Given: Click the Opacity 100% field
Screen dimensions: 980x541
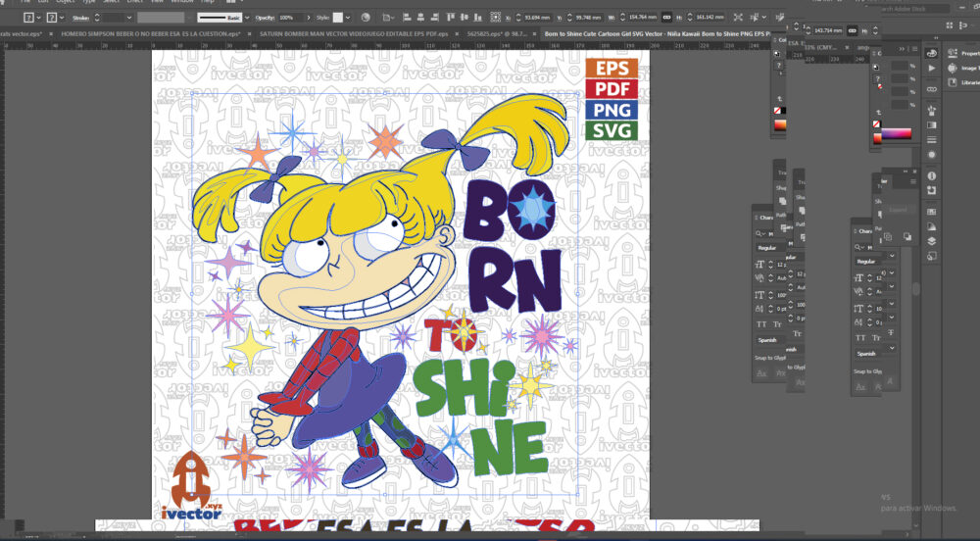Looking at the screenshot, I should click(291, 18).
